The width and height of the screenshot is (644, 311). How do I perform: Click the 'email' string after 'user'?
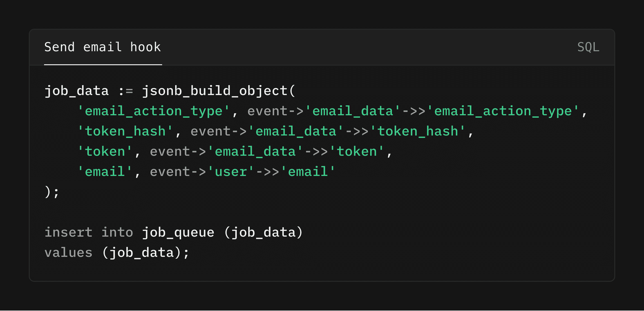pos(308,172)
